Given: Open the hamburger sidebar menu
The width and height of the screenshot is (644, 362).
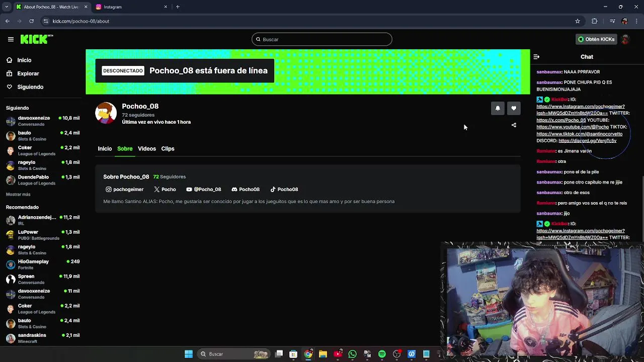Looking at the screenshot, I should pyautogui.click(x=11, y=39).
